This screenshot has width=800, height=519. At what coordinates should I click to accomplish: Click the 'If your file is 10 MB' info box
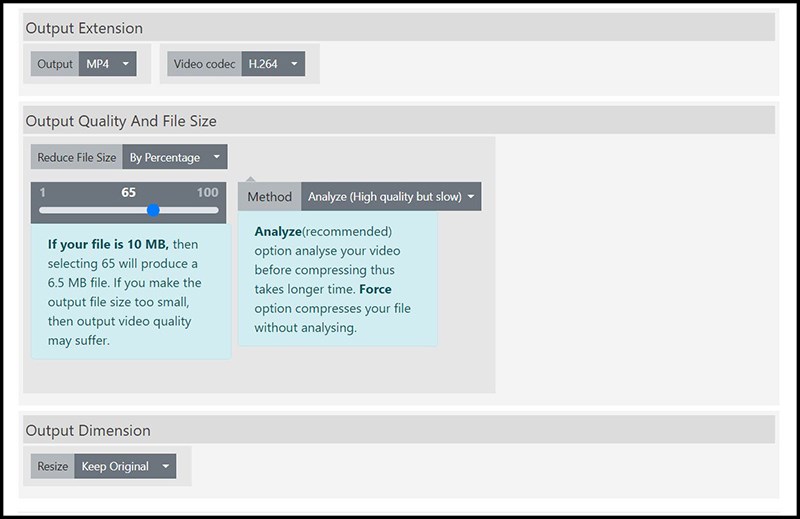130,291
